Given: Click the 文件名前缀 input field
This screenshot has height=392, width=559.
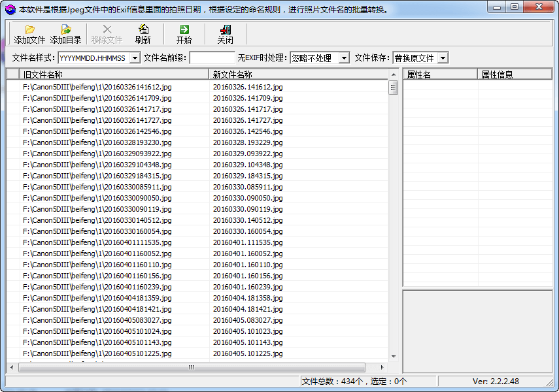Looking at the screenshot, I should tap(212, 57).
